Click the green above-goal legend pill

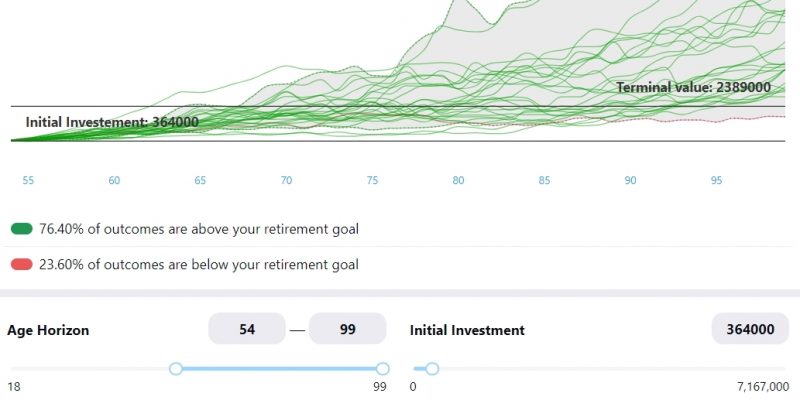21,229
